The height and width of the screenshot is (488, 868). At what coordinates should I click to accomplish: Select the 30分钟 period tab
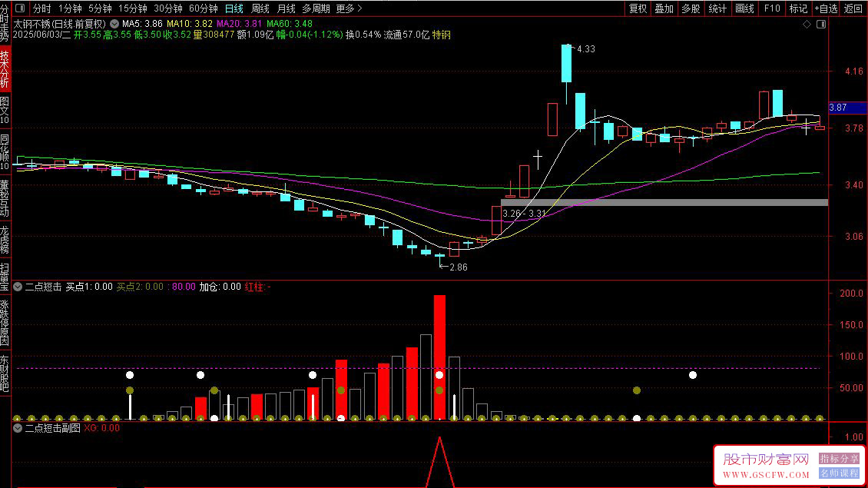(x=167, y=8)
